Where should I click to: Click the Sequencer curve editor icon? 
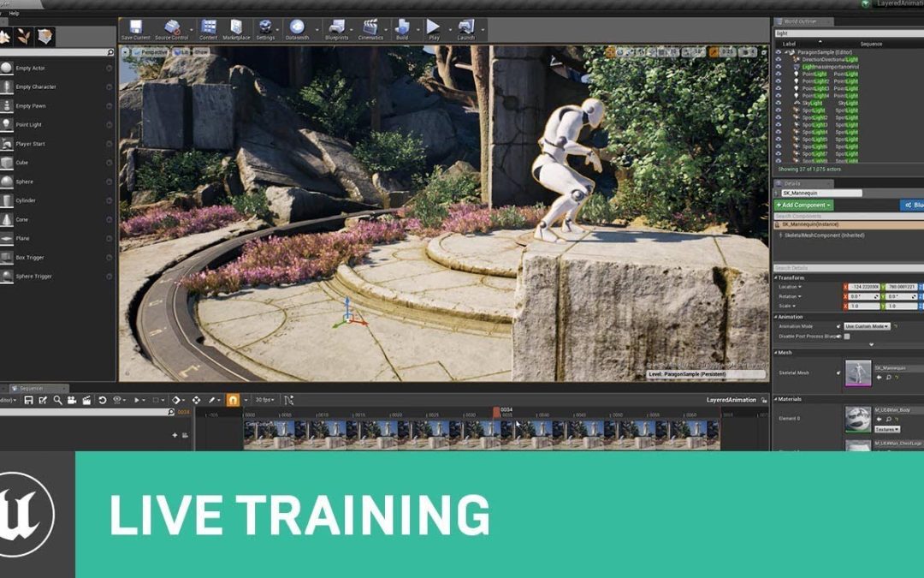pos(289,400)
